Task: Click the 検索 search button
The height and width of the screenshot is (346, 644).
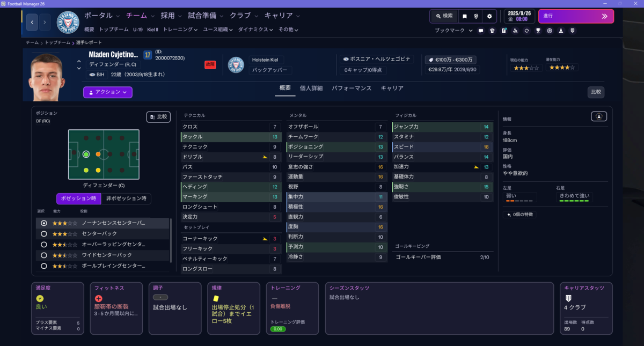Action: (x=444, y=16)
